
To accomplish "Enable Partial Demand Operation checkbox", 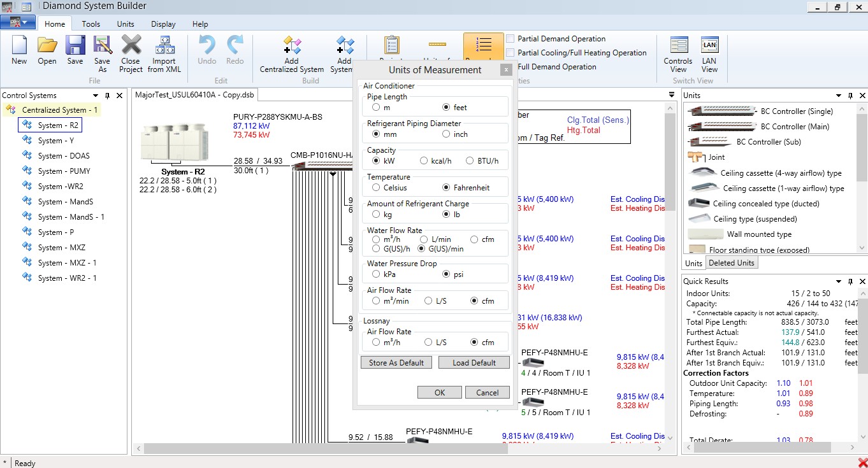I will pos(510,39).
